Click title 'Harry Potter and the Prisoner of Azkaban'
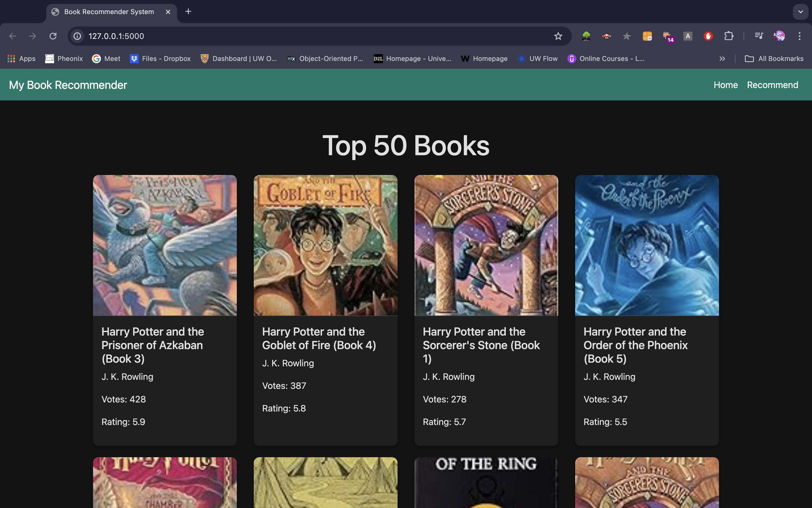Viewport: 812px width, 508px height. (153, 345)
